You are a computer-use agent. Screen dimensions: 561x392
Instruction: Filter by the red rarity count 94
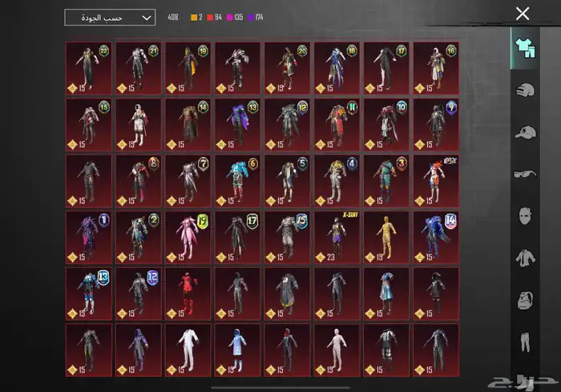(215, 17)
